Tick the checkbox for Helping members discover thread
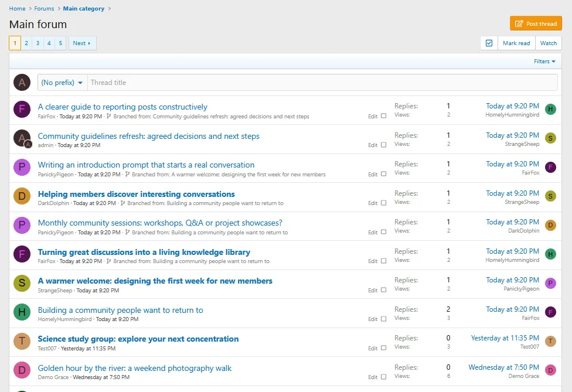The width and height of the screenshot is (572, 392). tap(383, 203)
